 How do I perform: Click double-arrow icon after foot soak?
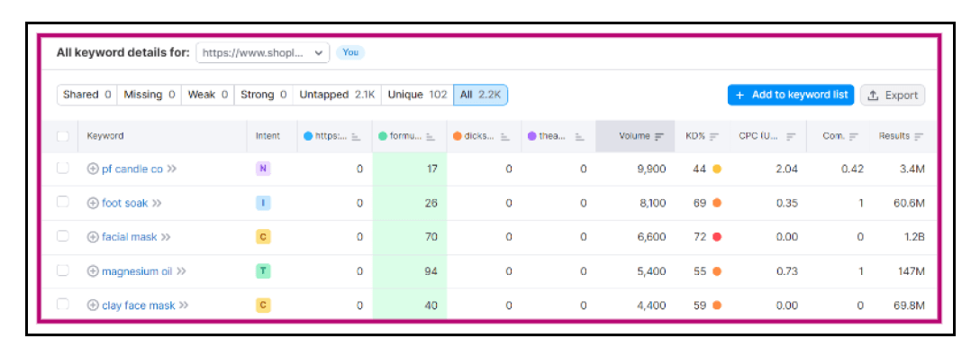(x=157, y=203)
